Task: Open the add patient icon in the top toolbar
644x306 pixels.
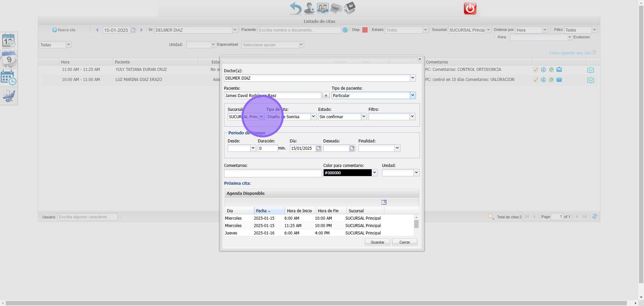Action: point(309,8)
